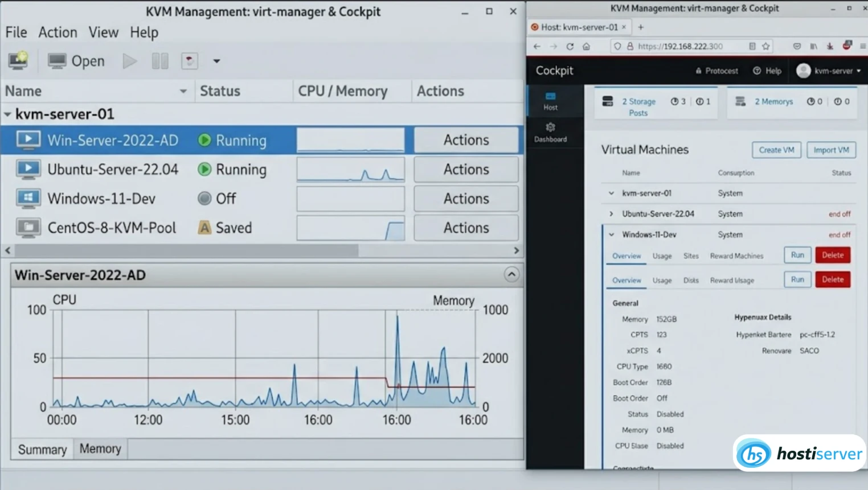Open Dashboard in the Cockpit sidebar

click(550, 133)
